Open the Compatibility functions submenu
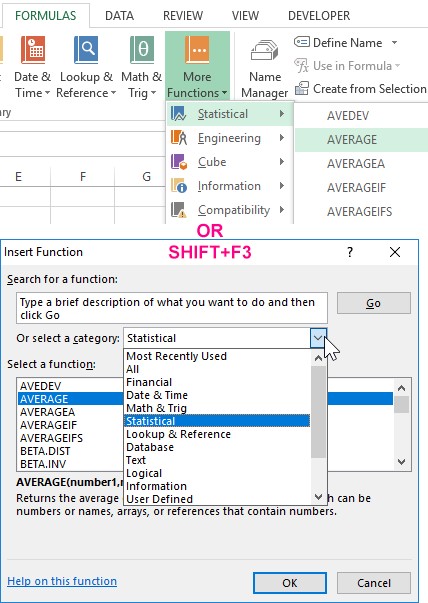 [x=230, y=210]
